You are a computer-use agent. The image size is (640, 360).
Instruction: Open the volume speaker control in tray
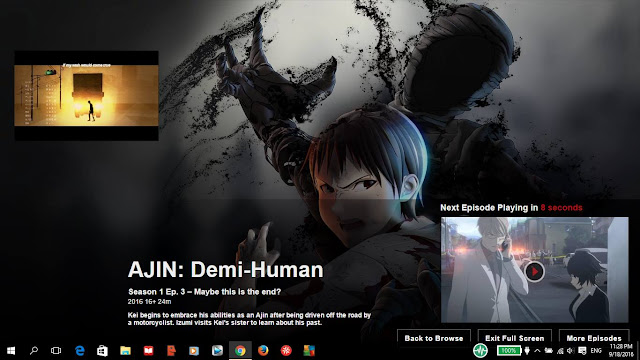571,351
